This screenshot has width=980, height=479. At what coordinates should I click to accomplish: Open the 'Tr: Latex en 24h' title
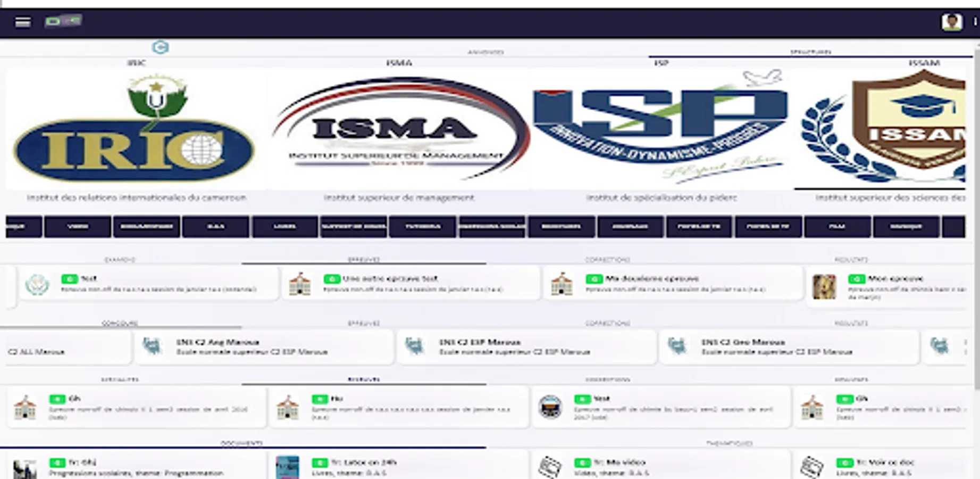tap(364, 463)
